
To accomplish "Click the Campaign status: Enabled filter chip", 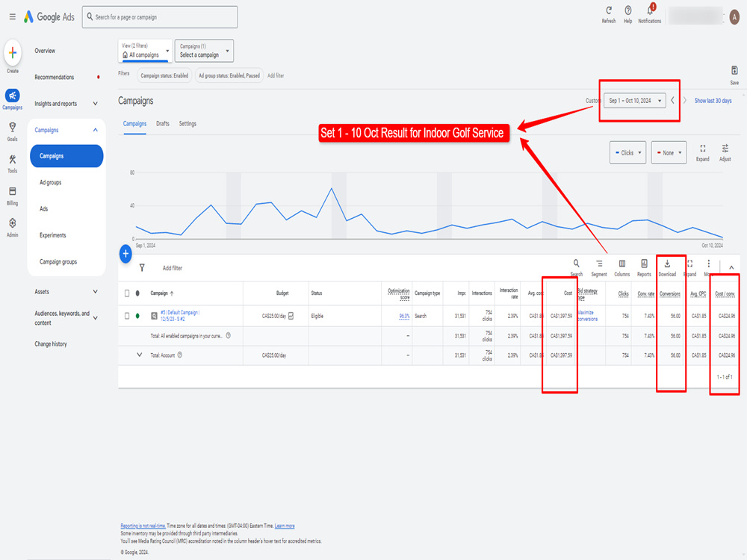I will [164, 75].
